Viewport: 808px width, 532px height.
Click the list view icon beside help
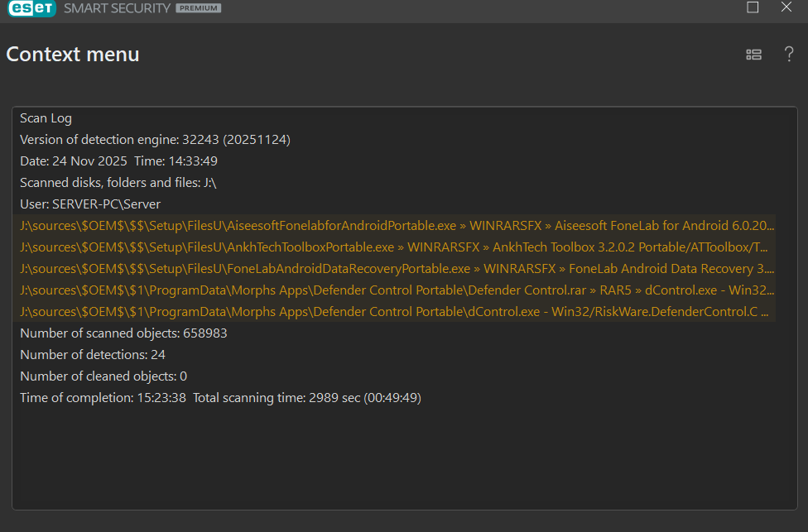coord(753,55)
